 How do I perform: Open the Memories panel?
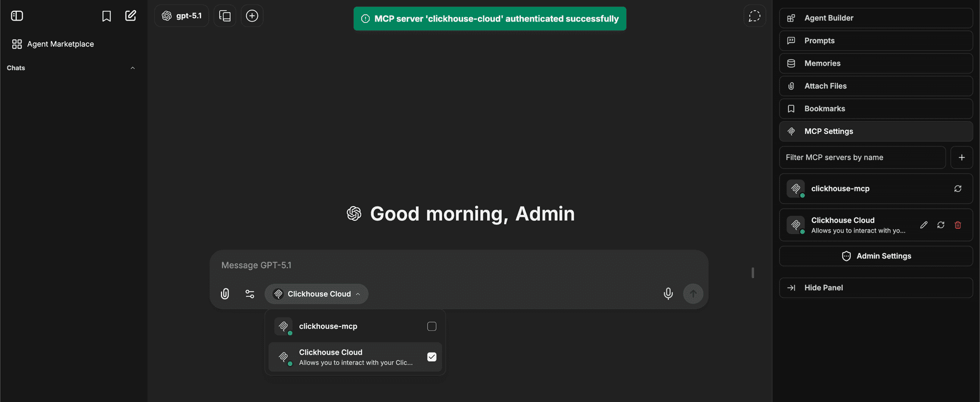pos(876,63)
